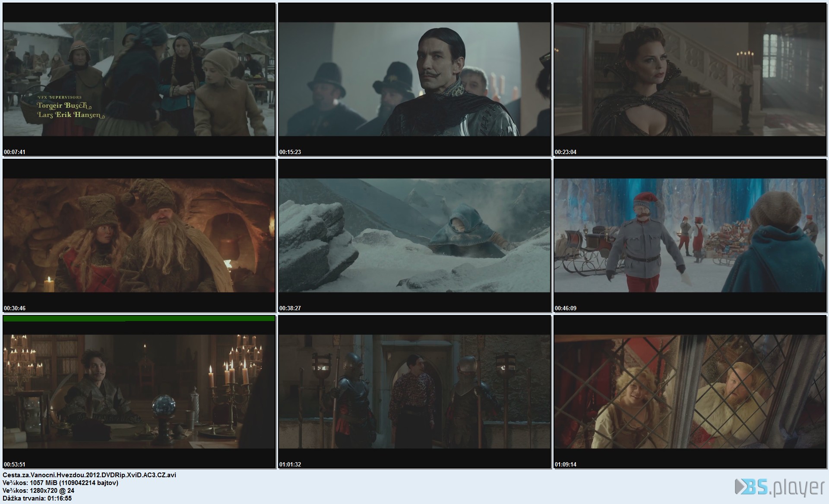This screenshot has width=829, height=504.
Task: Click the 00:07:41 timestamp label
Action: coord(15,152)
